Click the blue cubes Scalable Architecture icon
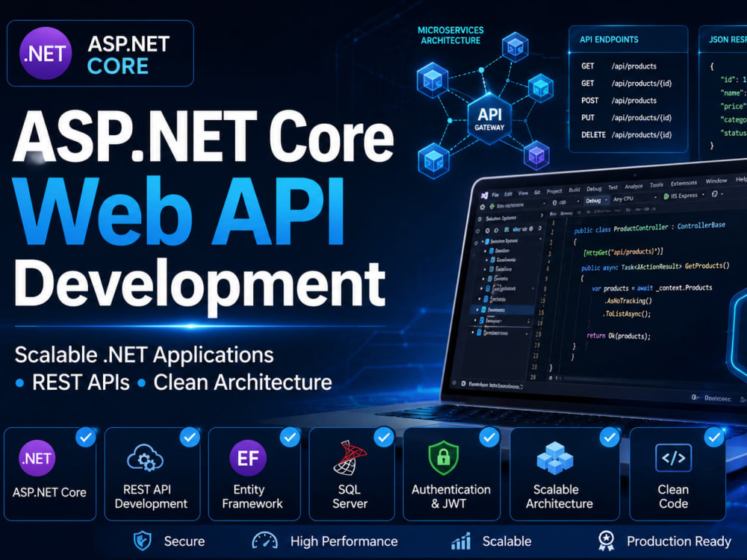This screenshot has width=747, height=560. 555,458
